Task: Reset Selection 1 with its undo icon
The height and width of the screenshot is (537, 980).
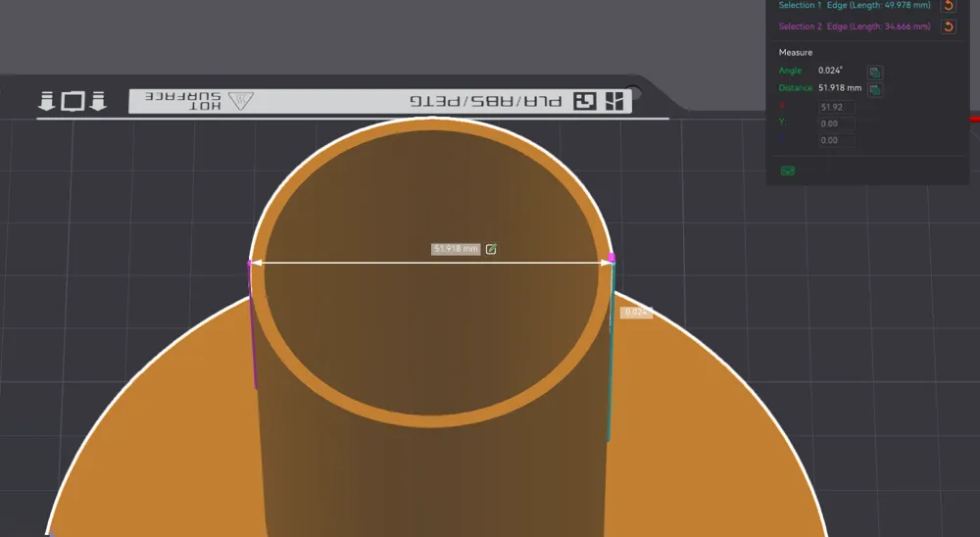Action: point(948,6)
